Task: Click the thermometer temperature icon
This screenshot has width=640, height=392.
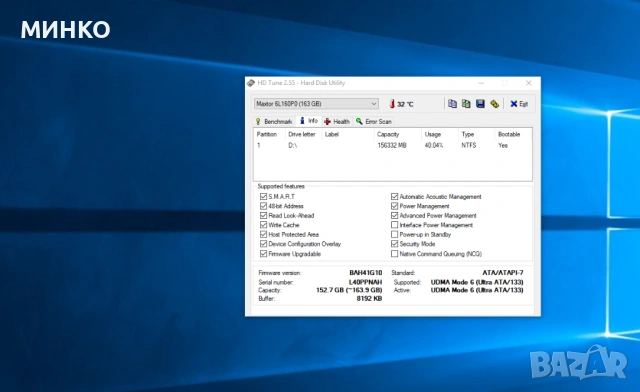Action: click(392, 104)
